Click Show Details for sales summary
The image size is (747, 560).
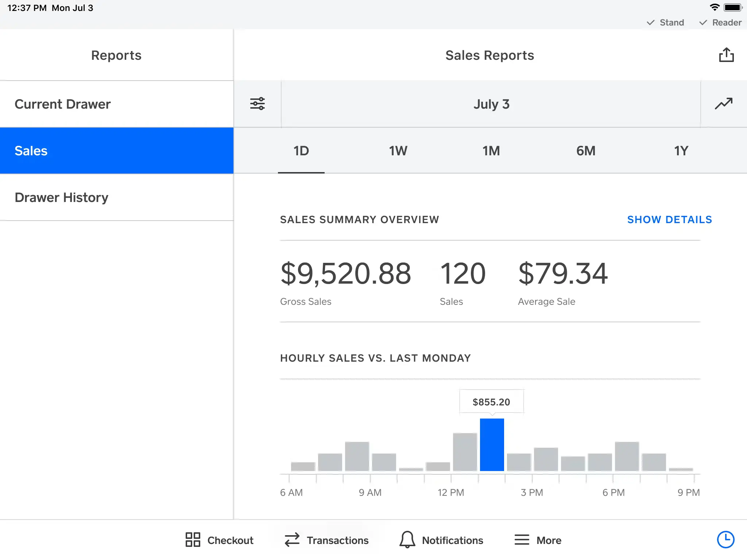point(669,219)
